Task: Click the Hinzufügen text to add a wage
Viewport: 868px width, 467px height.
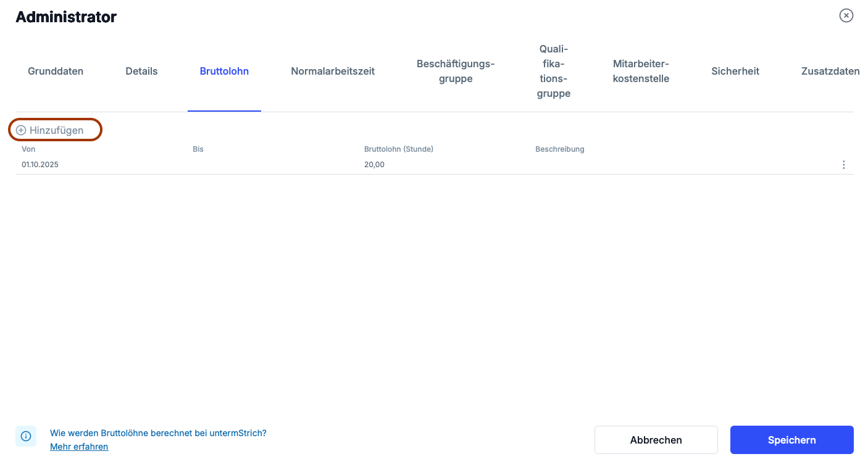Action: point(56,130)
